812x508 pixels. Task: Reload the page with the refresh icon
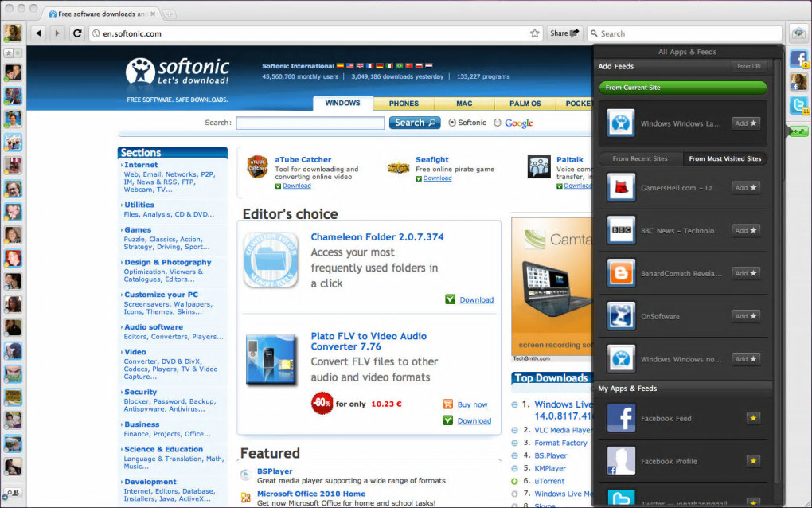pyautogui.click(x=77, y=33)
